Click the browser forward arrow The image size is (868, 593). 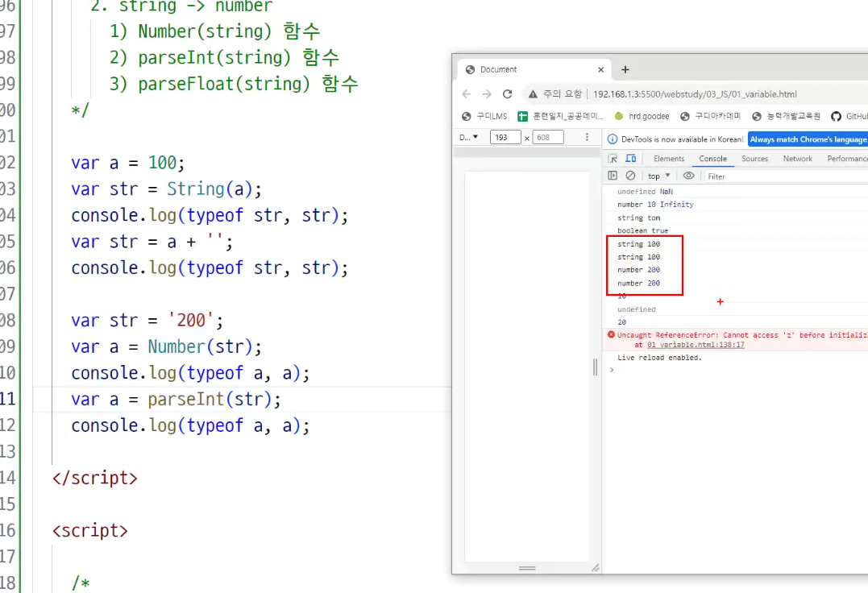tap(487, 94)
